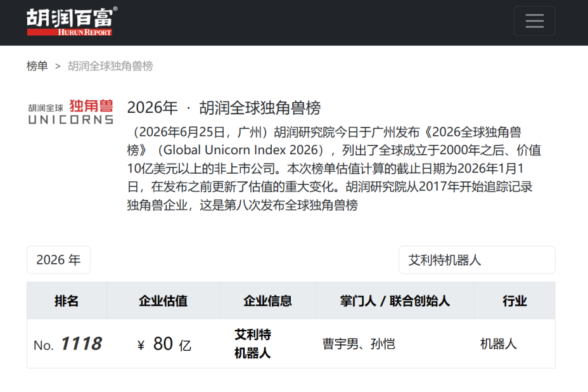Image resolution: width=588 pixels, height=392 pixels.
Task: Click the ¥ 80 亿 valuation cell
Action: coord(164,344)
